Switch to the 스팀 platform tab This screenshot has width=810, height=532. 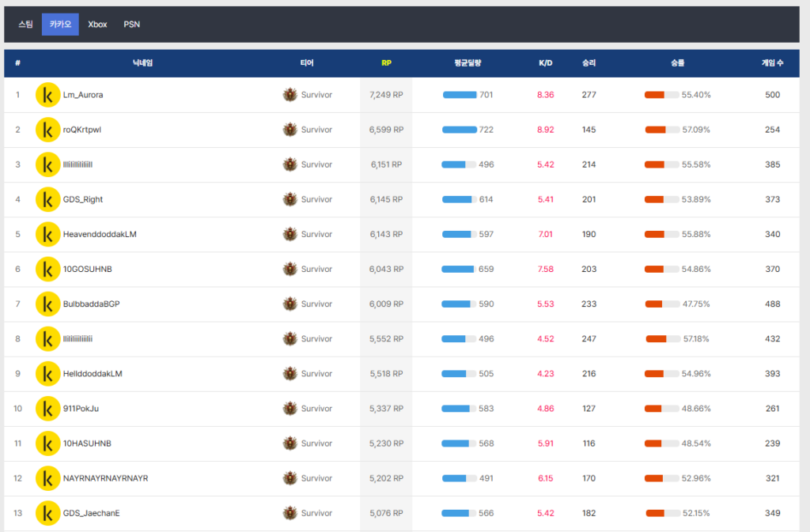point(26,25)
